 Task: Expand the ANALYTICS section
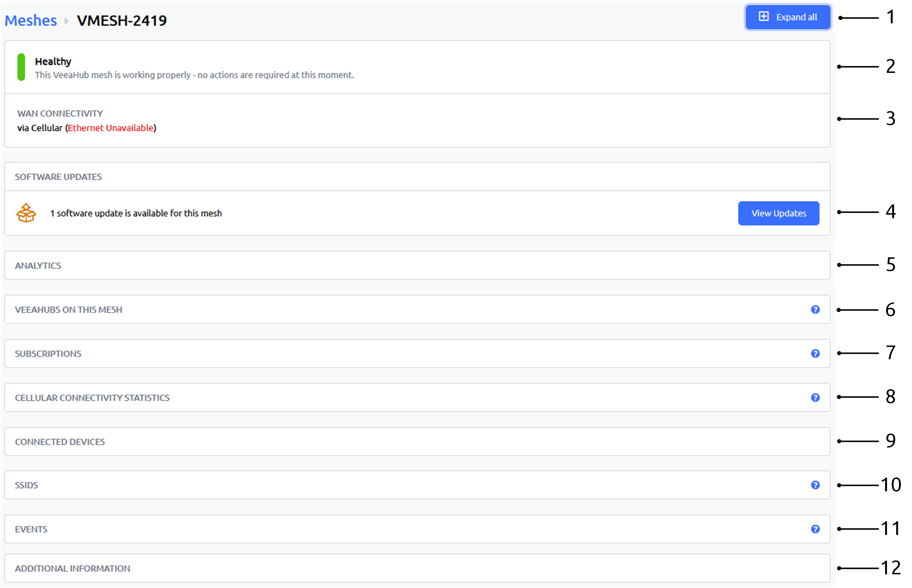(417, 265)
